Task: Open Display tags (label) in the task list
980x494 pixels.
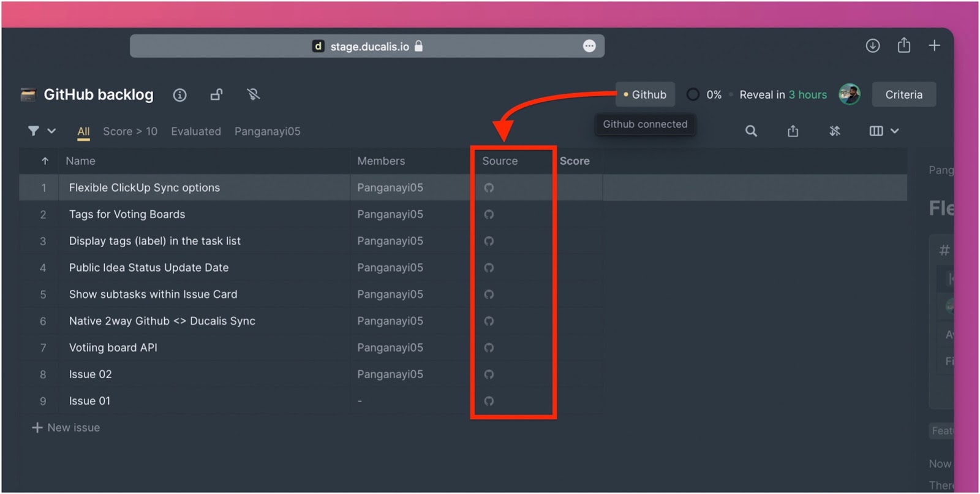Action: pos(154,241)
